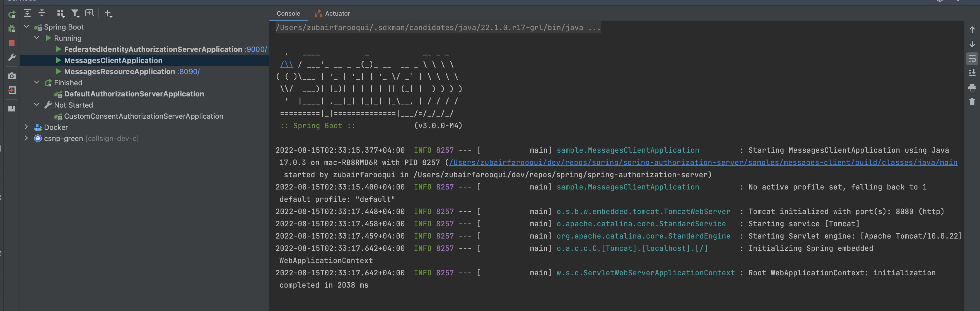Select the Console tab
Screen dimensions: 980x311
[288, 13]
